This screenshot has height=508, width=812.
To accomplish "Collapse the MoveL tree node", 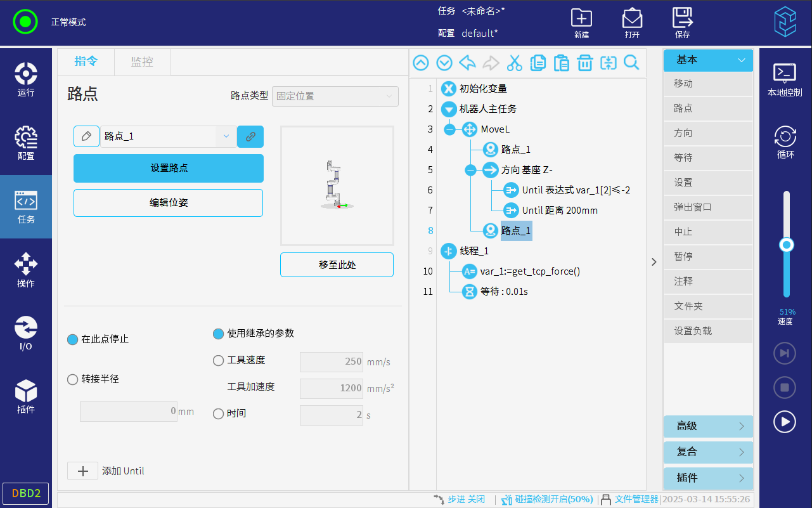I will click(x=449, y=129).
